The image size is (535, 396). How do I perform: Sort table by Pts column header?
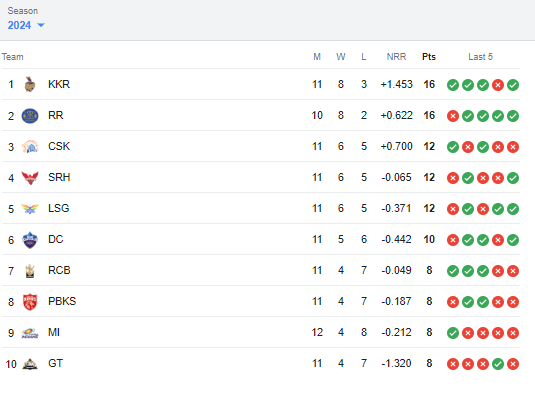[x=429, y=57]
